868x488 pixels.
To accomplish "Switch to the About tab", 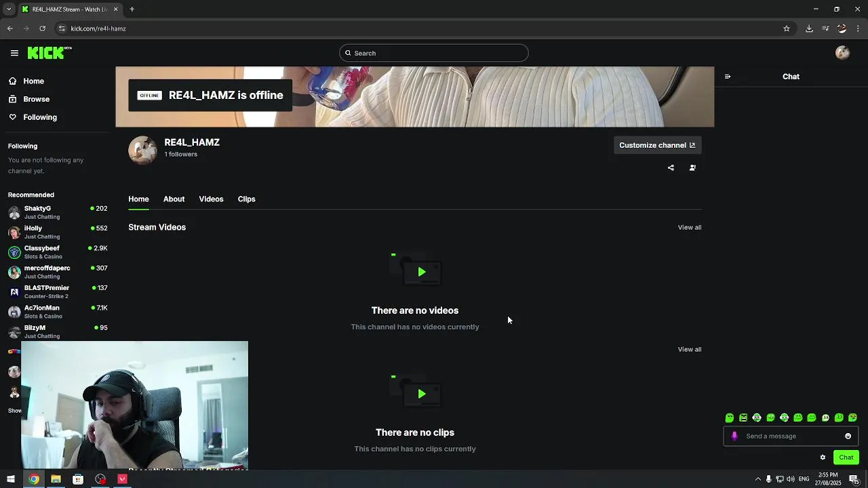I will point(174,199).
